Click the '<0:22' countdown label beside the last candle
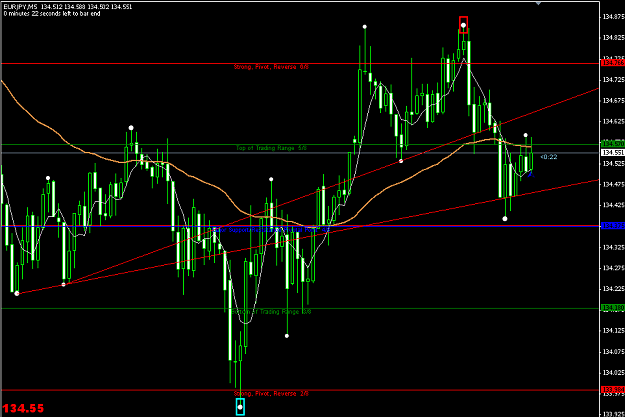The height and width of the screenshot is (417, 625). click(548, 157)
